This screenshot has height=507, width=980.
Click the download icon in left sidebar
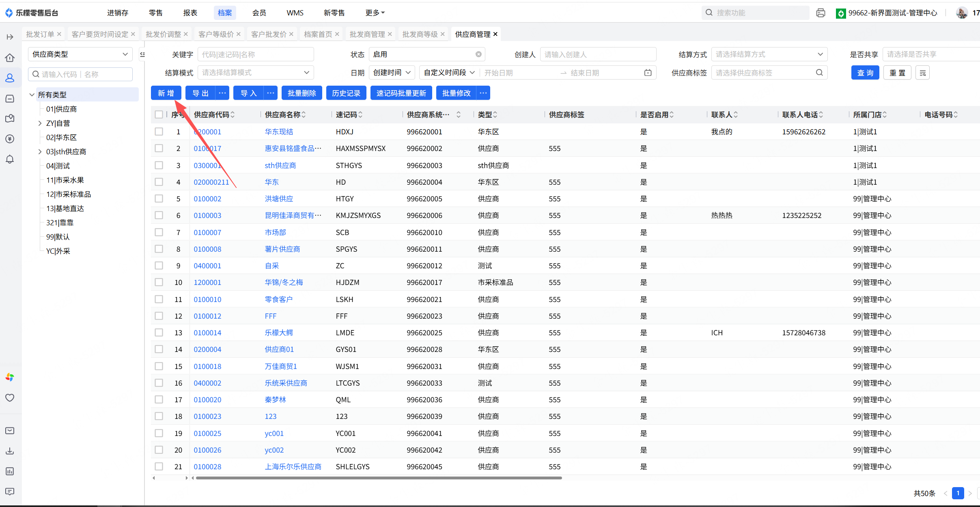(x=10, y=451)
